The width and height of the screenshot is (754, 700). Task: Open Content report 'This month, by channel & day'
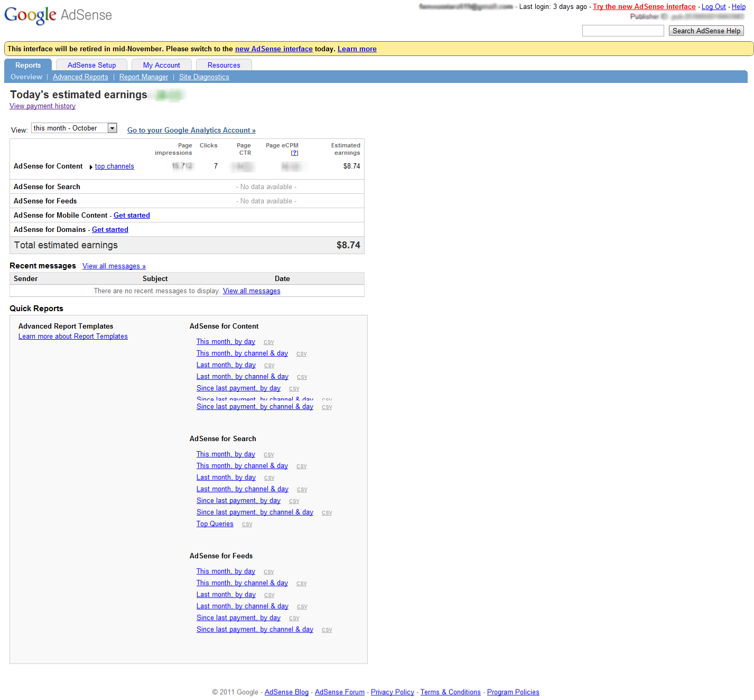click(x=242, y=353)
